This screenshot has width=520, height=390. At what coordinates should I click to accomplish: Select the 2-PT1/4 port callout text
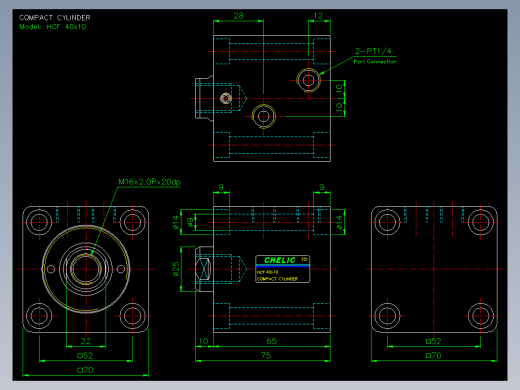click(x=373, y=51)
